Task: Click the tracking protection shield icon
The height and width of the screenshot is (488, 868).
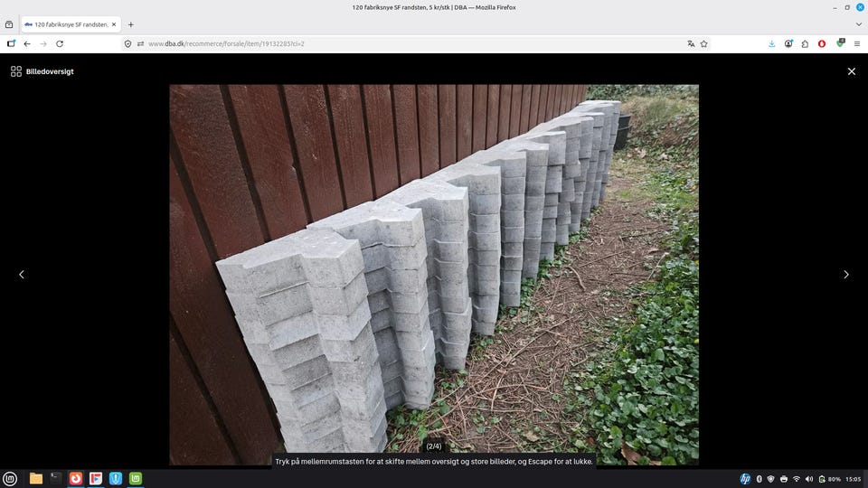Action: (x=127, y=43)
